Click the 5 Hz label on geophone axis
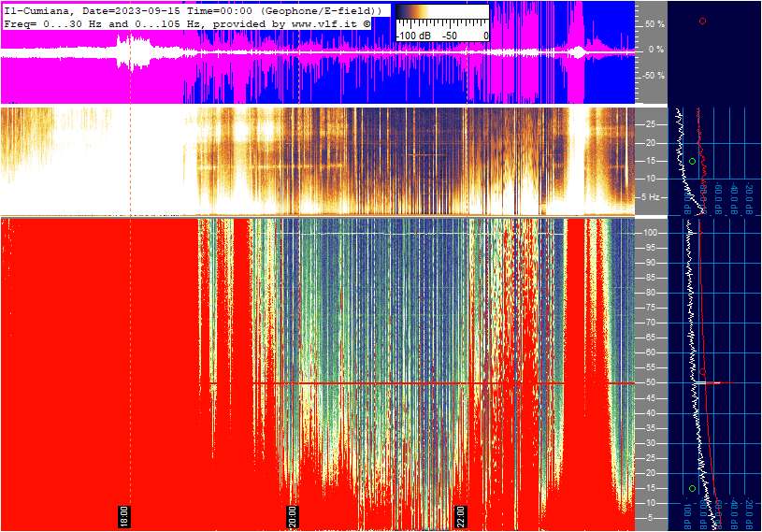 650,196
